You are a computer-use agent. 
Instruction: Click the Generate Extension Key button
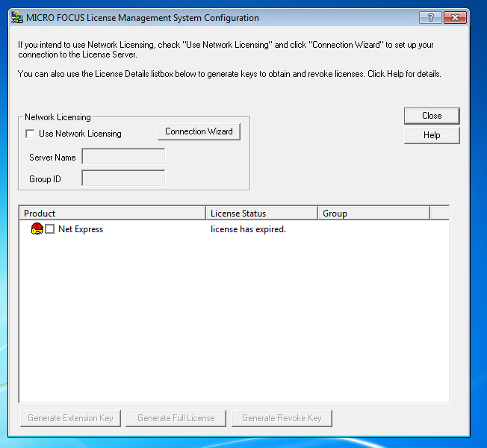70,418
